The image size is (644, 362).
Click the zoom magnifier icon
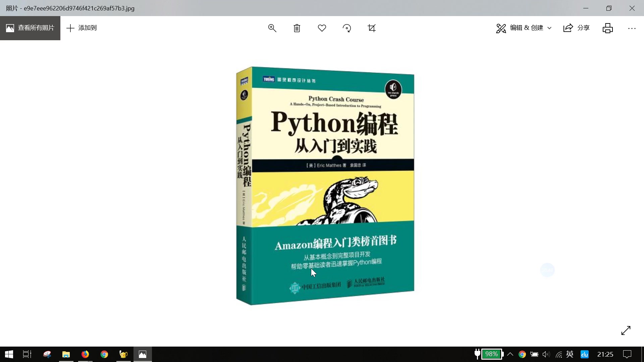point(272,28)
